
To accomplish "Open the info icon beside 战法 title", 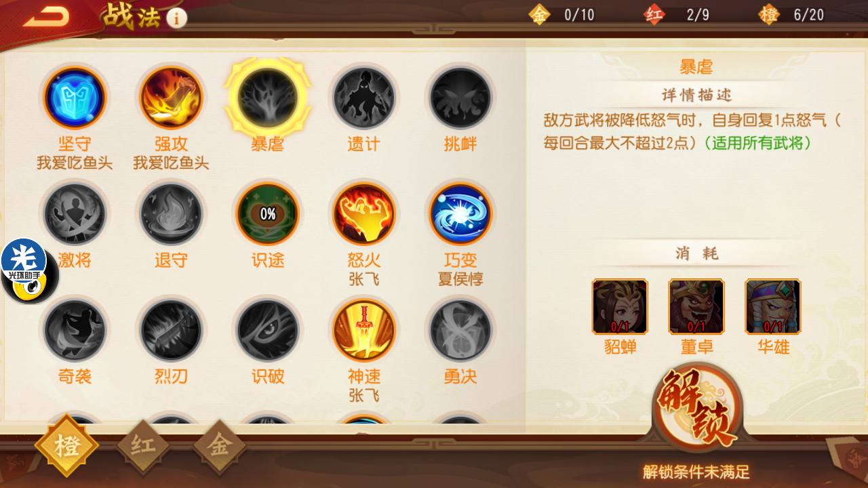I will 176,18.
